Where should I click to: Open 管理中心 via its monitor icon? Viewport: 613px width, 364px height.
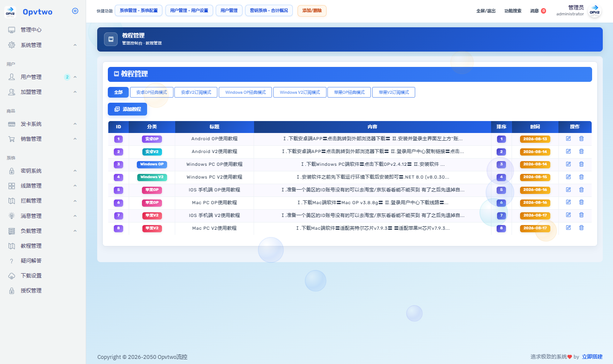click(12, 30)
